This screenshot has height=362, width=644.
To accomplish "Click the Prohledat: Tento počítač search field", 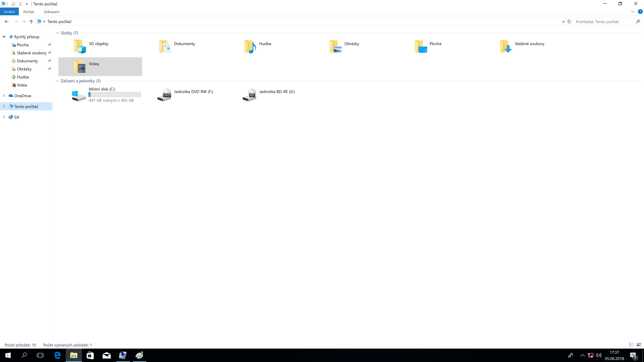I will 604,22.
